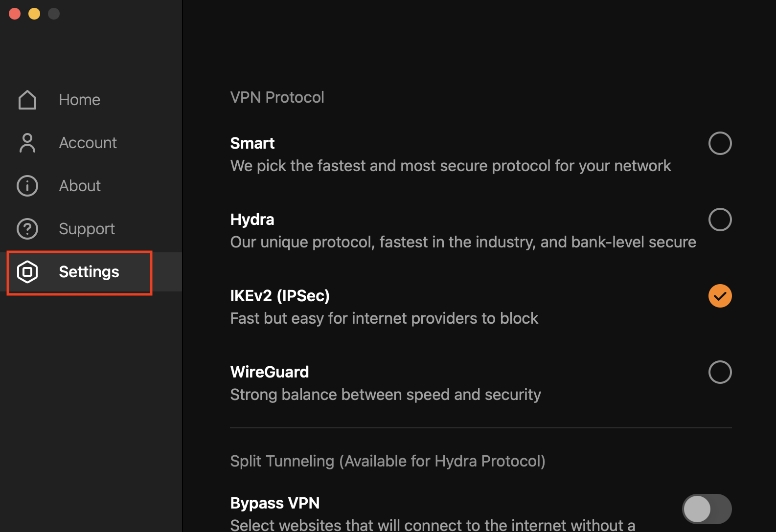
Task: Minimize the window with the yellow button
Action: (x=34, y=14)
